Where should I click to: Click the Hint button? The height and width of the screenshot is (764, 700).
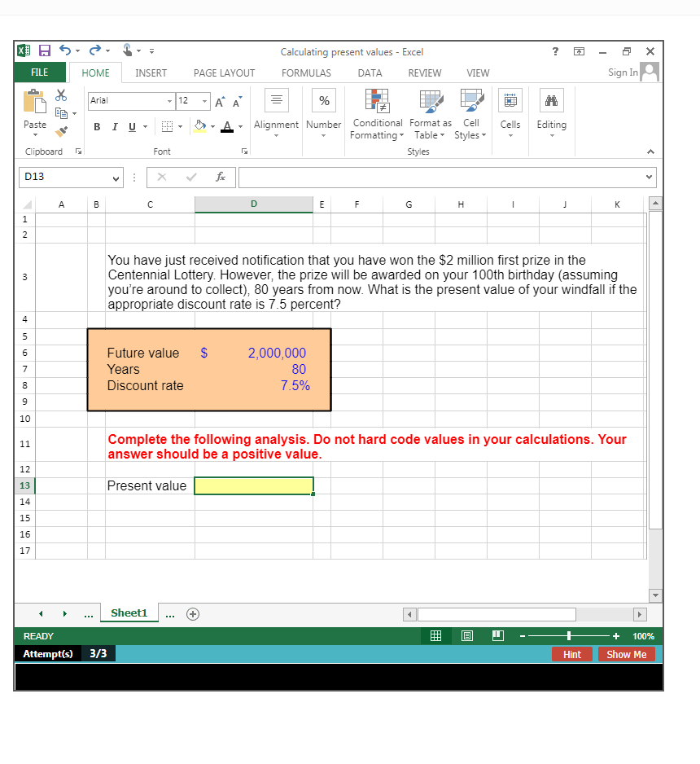(x=572, y=653)
